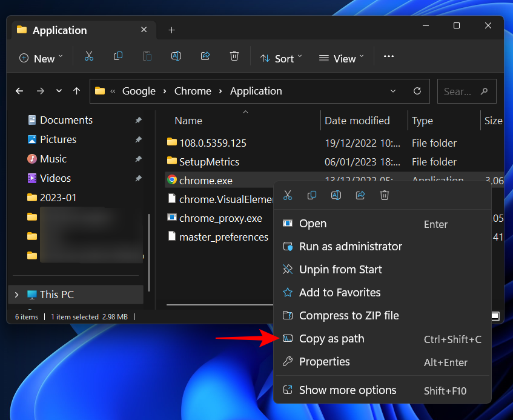Expand This PC in the sidebar

coord(16,294)
